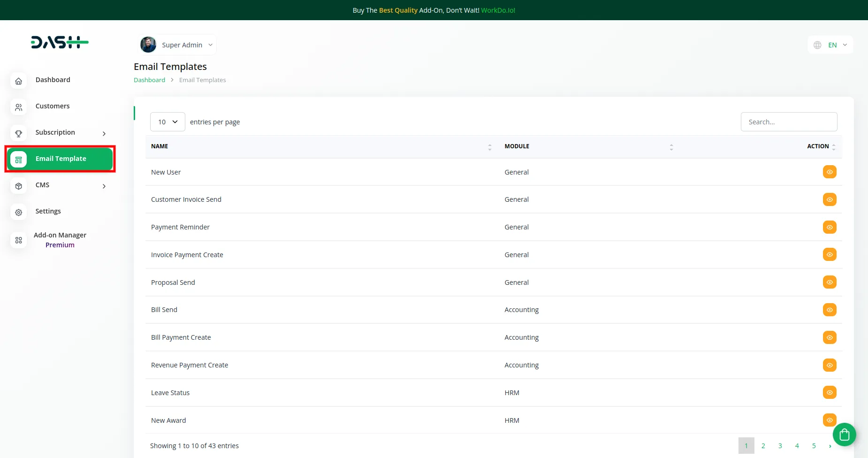Click the DASH logo
Image resolution: width=868 pixels, height=458 pixels.
pos(60,43)
